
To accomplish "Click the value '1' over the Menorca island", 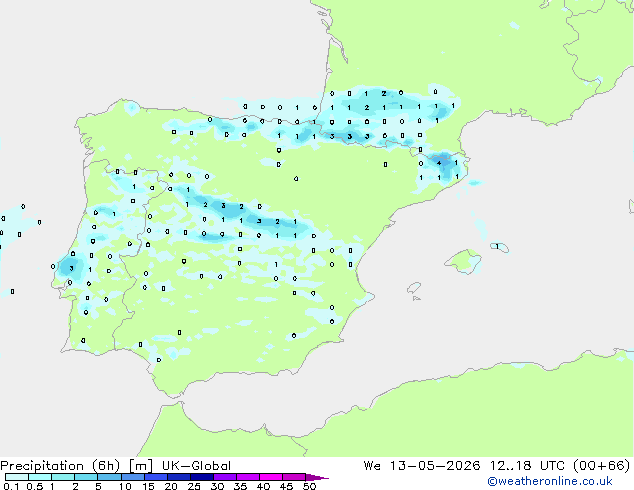I will point(497,246).
